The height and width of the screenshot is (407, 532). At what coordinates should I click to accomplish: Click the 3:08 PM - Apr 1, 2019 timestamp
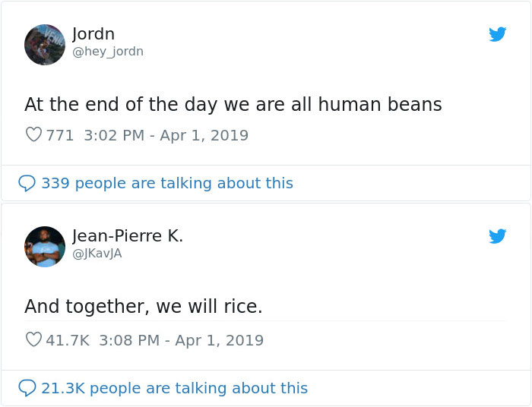pos(181,340)
